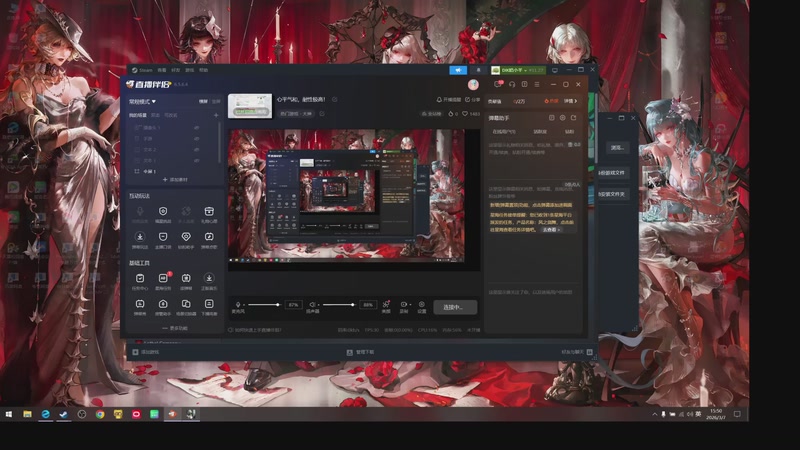Edit the stream title pencil icon
The height and width of the screenshot is (450, 800).
coord(335,99)
